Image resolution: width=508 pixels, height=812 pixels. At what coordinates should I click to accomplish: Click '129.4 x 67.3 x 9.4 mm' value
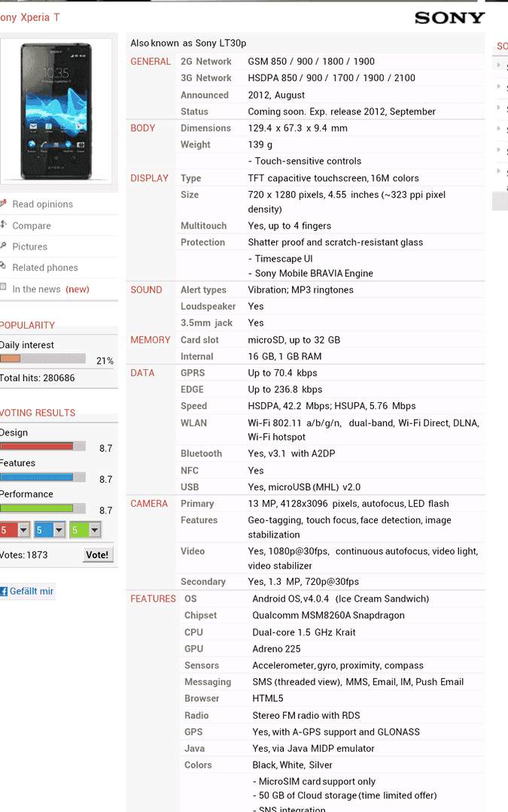297,128
